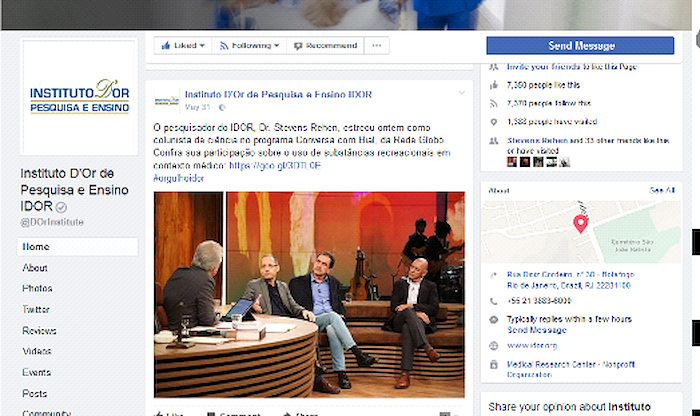Click the post author small avatar
The image size is (700, 416).
pyautogui.click(x=167, y=101)
